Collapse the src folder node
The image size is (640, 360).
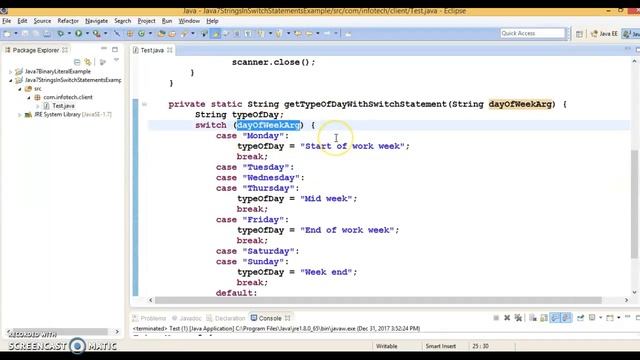[x=20, y=89]
